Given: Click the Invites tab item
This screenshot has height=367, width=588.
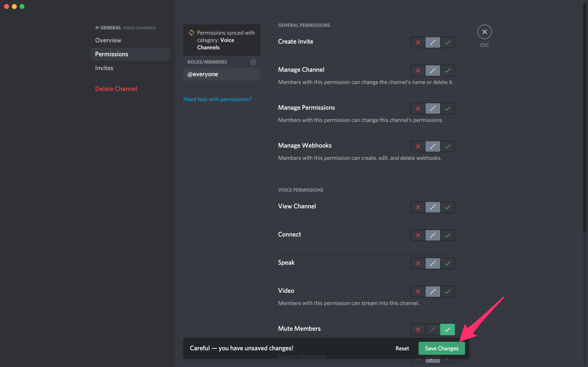Looking at the screenshot, I should [104, 68].
